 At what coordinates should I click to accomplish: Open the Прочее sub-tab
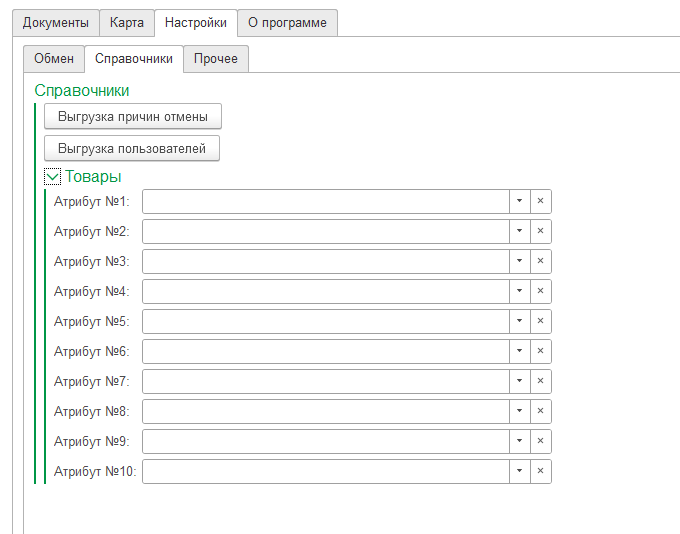[216, 59]
